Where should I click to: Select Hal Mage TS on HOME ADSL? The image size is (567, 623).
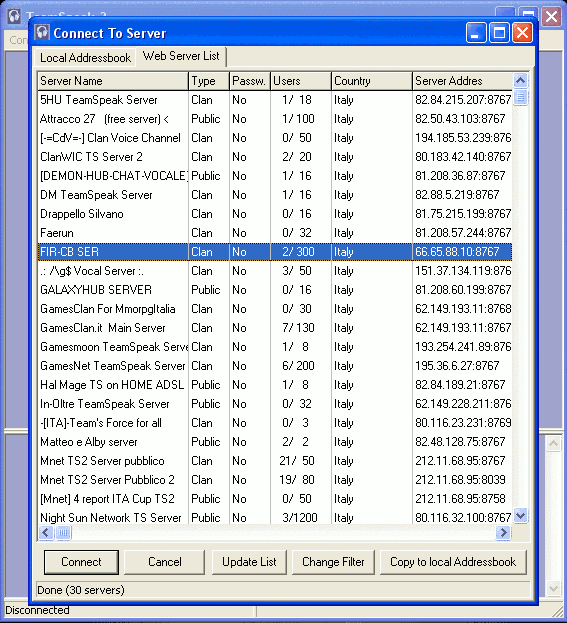click(x=275, y=385)
